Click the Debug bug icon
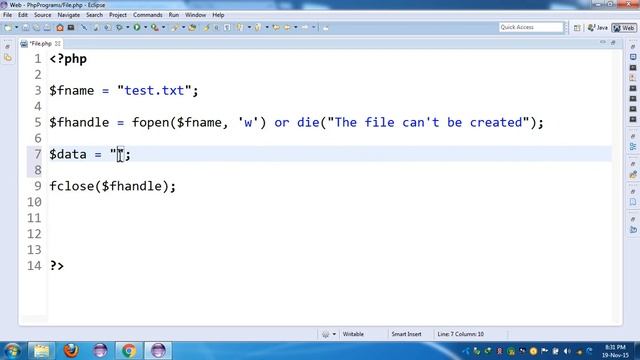Viewport: 640px width, 360px height. point(119,27)
